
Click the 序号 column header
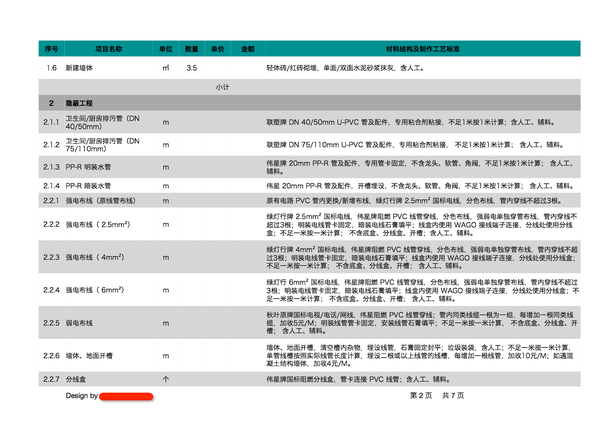click(51, 49)
